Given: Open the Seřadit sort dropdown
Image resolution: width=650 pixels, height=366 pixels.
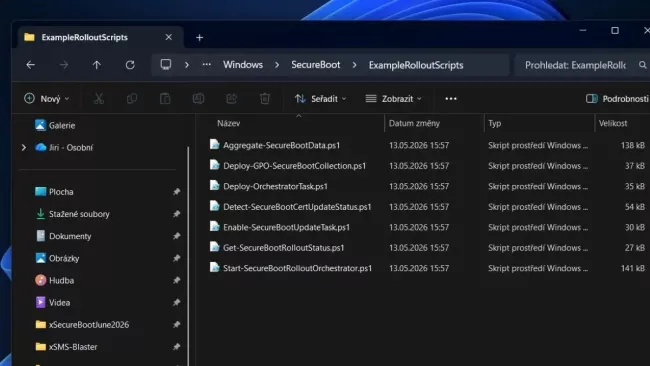Looking at the screenshot, I should click(320, 99).
